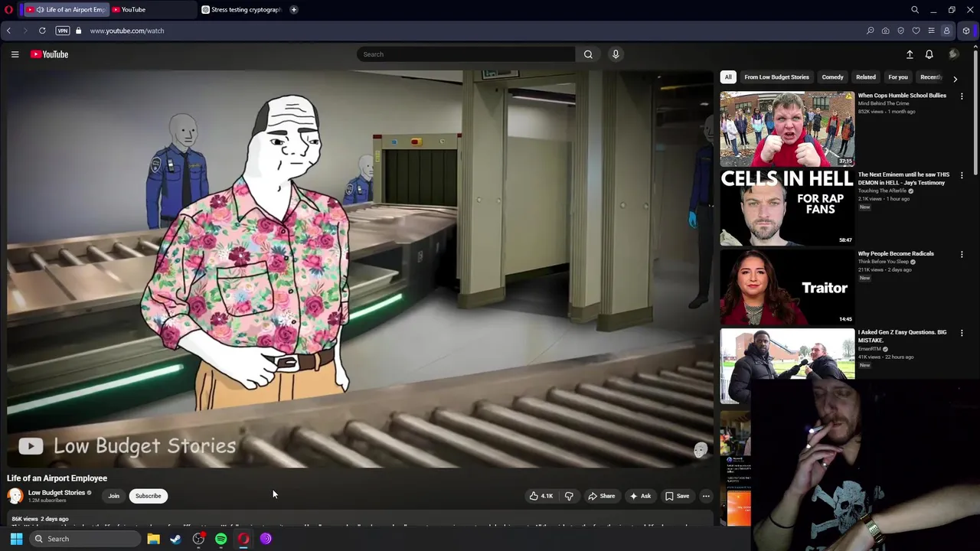The height and width of the screenshot is (551, 980).
Task: Reload the page
Action: [x=42, y=31]
